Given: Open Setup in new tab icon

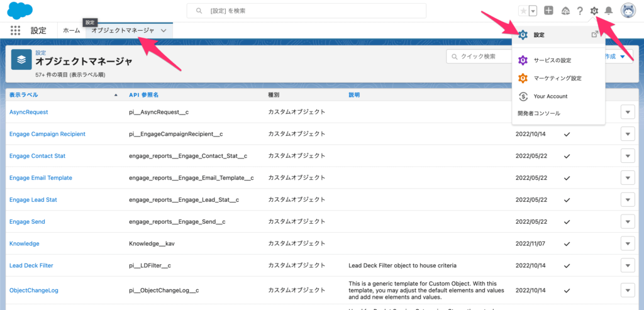Looking at the screenshot, I should (x=594, y=35).
